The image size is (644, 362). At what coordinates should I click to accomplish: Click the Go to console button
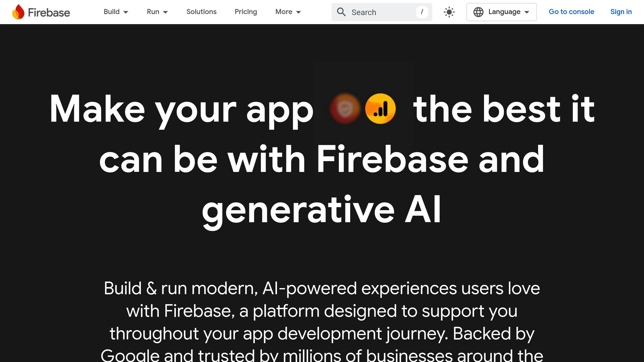572,12
